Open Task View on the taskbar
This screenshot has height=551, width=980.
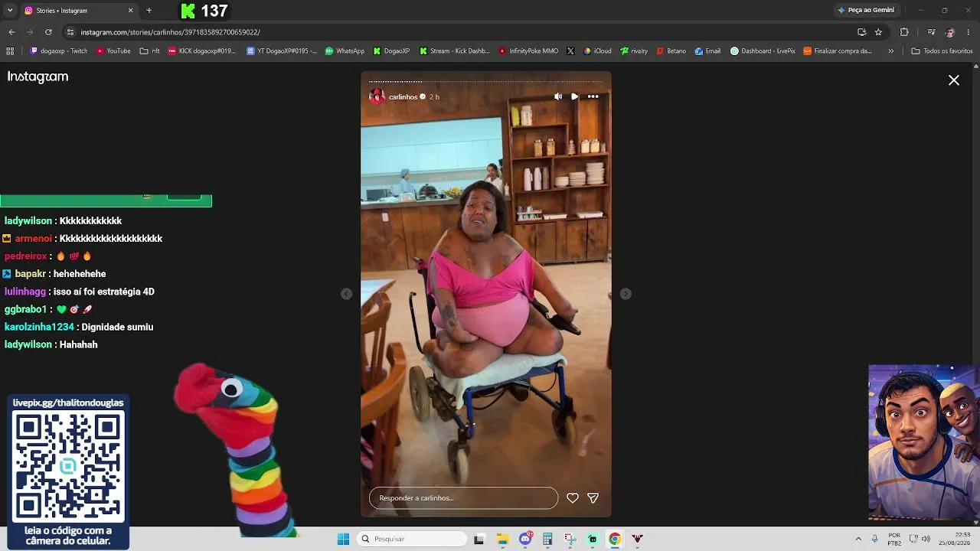(479, 539)
